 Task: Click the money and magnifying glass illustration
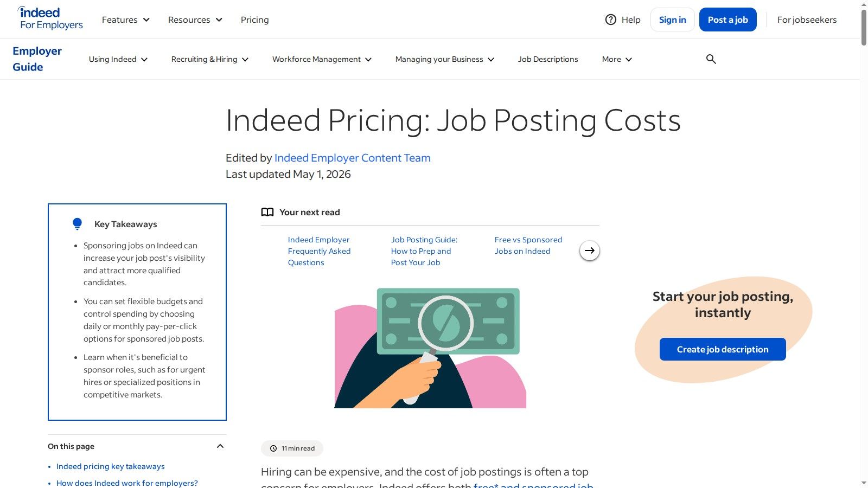[430, 348]
